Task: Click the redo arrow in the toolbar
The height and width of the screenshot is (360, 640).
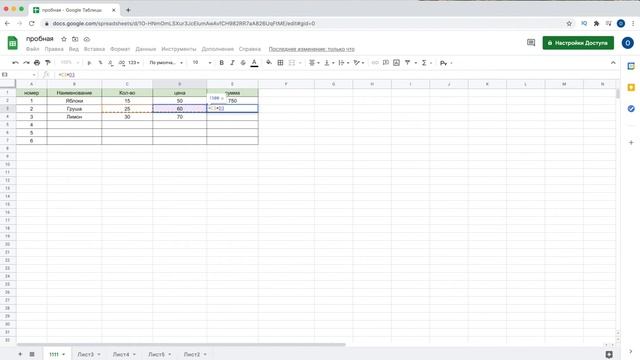Action: [26, 63]
